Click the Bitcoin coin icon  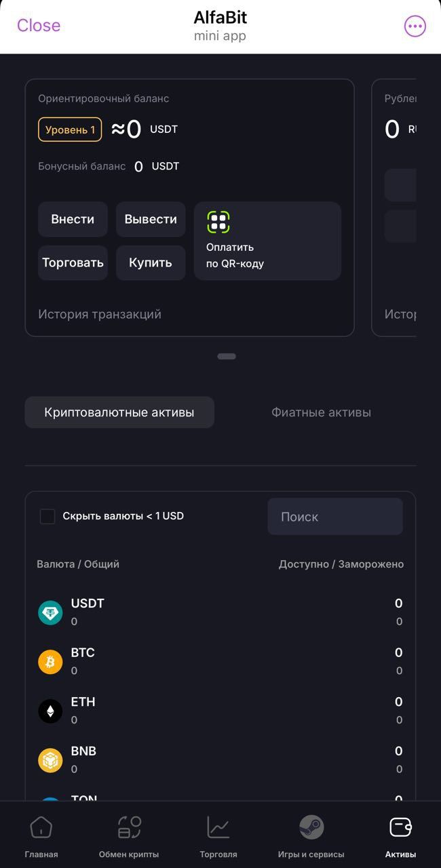pos(50,661)
